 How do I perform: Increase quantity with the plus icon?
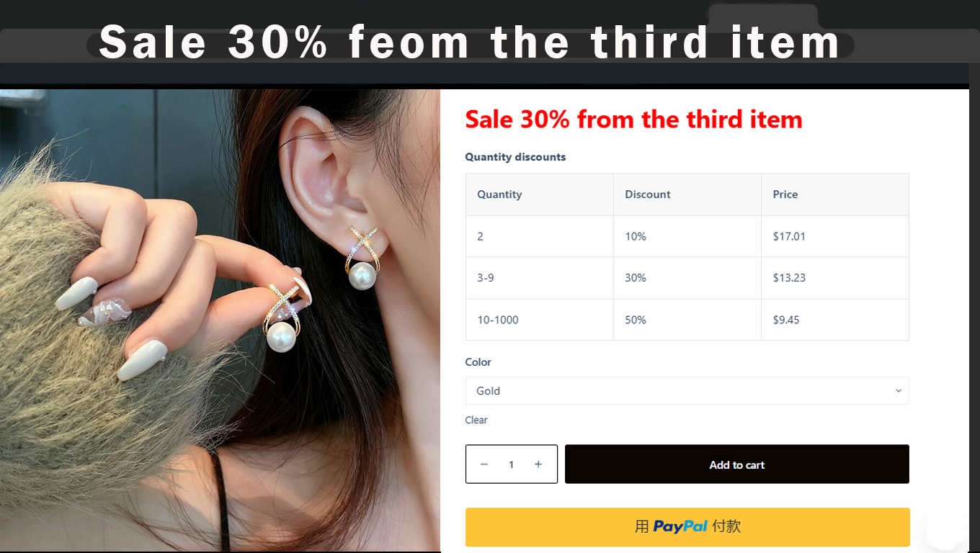click(538, 464)
